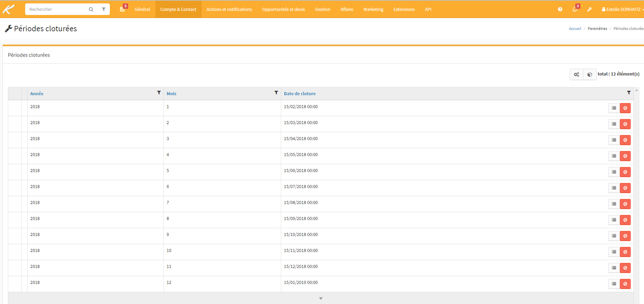Click red cancel button for month 12 row
This screenshot has width=644, height=304.
[x=625, y=284]
